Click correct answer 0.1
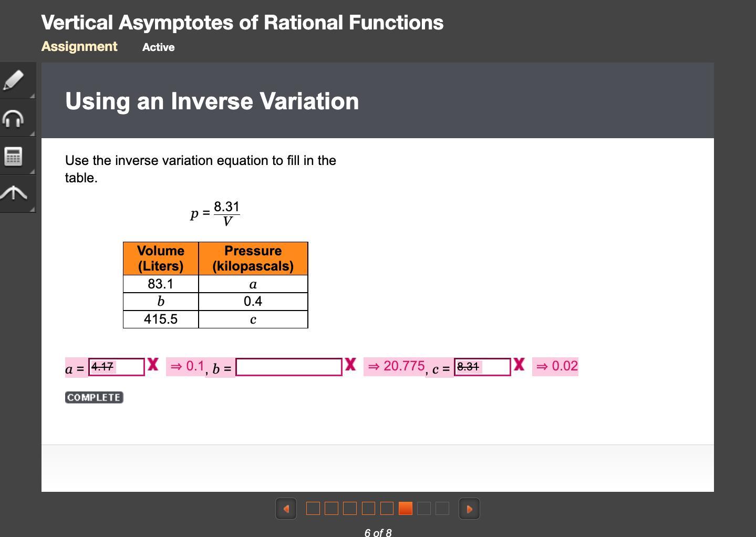Screen dimensions: 756x537 (195, 366)
